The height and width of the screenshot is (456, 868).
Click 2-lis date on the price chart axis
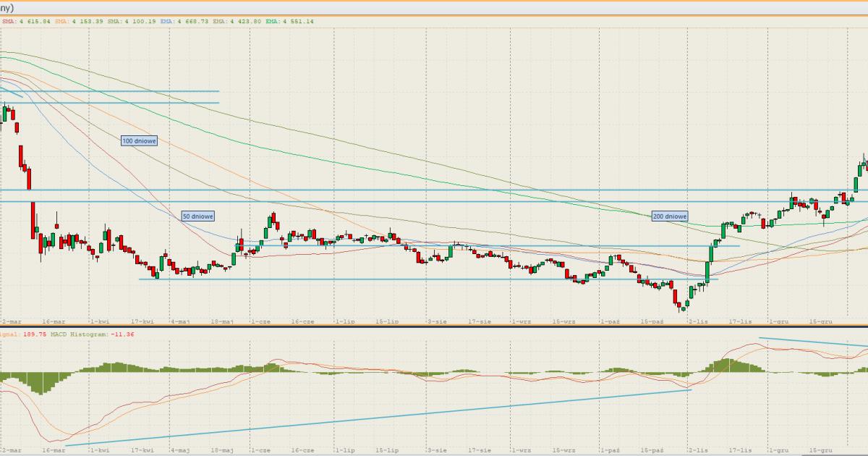697,319
